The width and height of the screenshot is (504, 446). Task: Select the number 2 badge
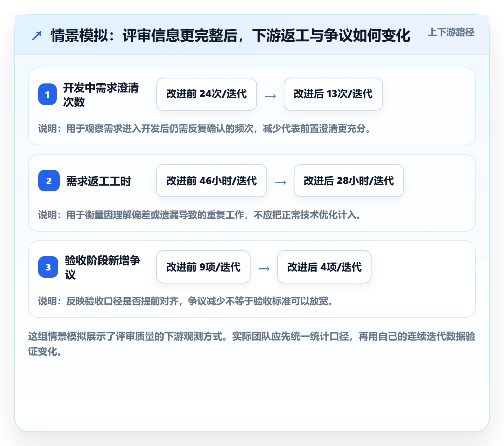point(49,181)
